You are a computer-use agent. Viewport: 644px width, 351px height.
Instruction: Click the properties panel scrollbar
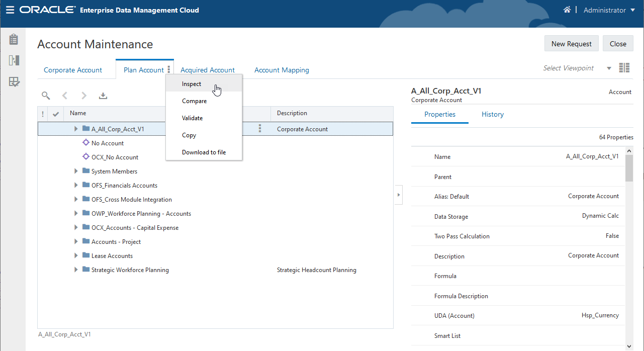tap(629, 166)
